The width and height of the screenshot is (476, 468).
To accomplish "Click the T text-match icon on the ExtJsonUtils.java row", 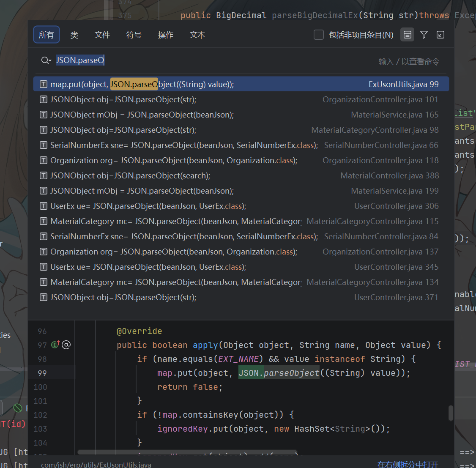I will click(x=44, y=84).
